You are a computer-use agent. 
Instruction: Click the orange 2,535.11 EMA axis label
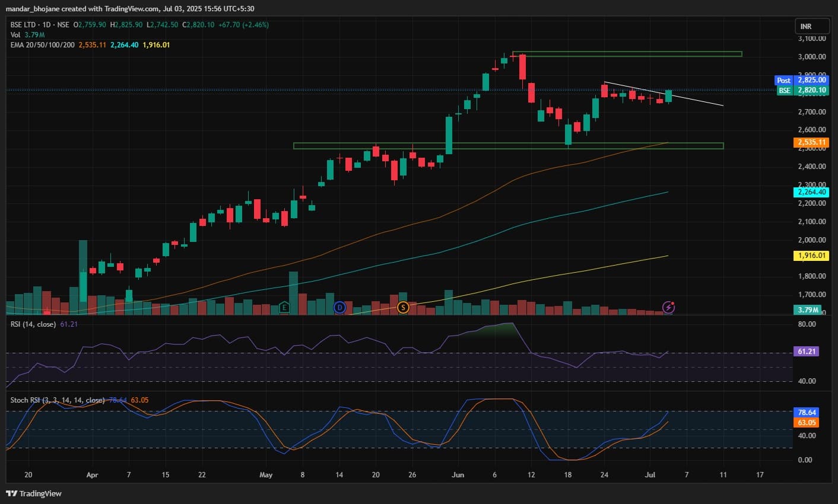pyautogui.click(x=811, y=142)
